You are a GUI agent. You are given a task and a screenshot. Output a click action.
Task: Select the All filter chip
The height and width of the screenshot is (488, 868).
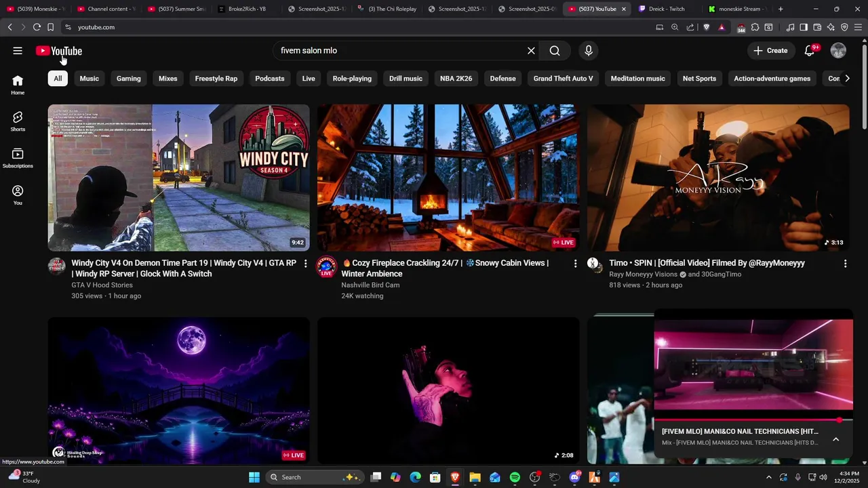click(58, 79)
